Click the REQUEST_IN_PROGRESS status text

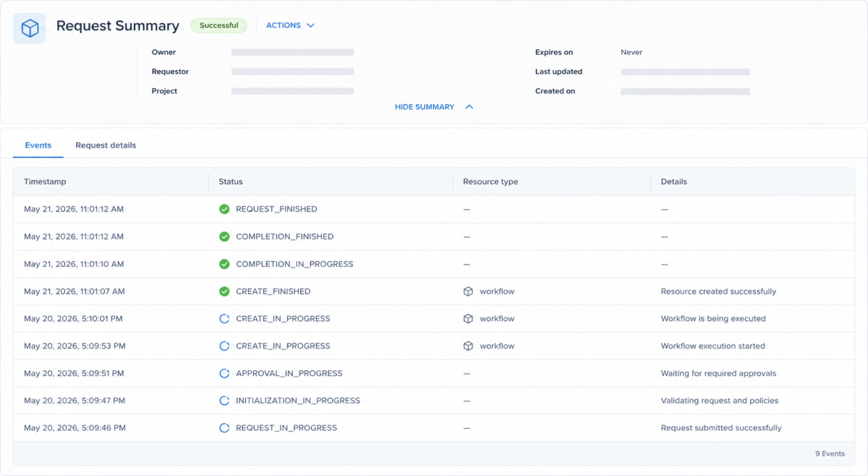pos(286,428)
